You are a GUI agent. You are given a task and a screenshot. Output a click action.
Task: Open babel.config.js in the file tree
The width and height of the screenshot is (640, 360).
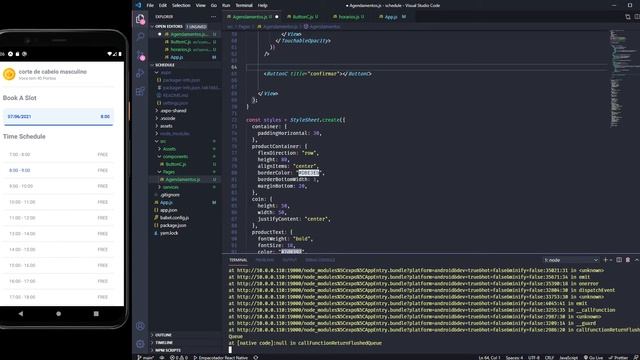point(174,218)
